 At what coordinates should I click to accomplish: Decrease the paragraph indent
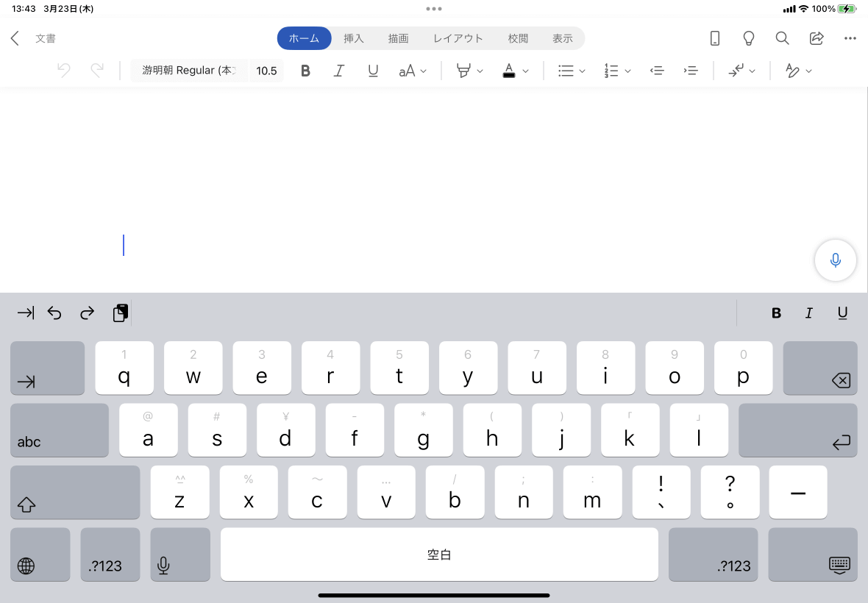[657, 71]
